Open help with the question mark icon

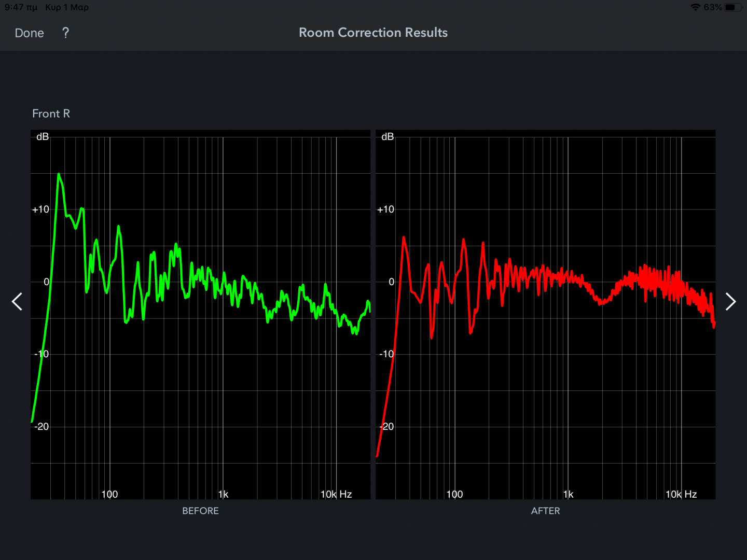65,33
